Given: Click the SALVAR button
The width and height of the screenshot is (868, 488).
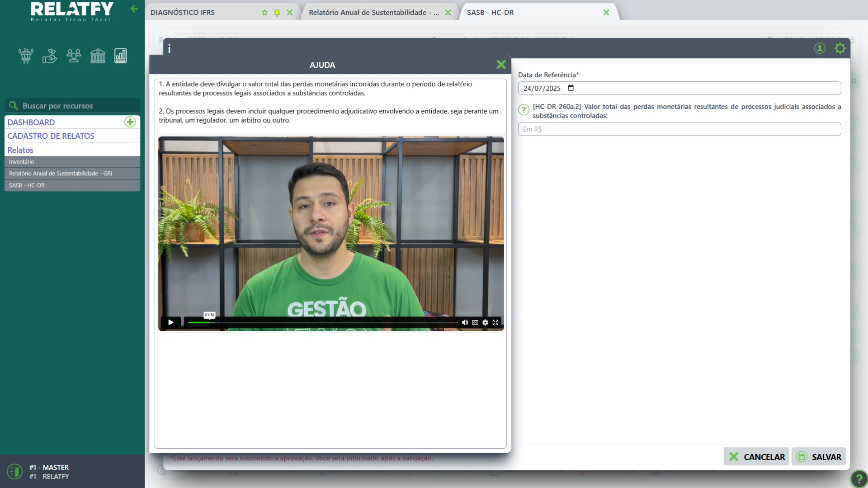Looking at the screenshot, I should (819, 457).
